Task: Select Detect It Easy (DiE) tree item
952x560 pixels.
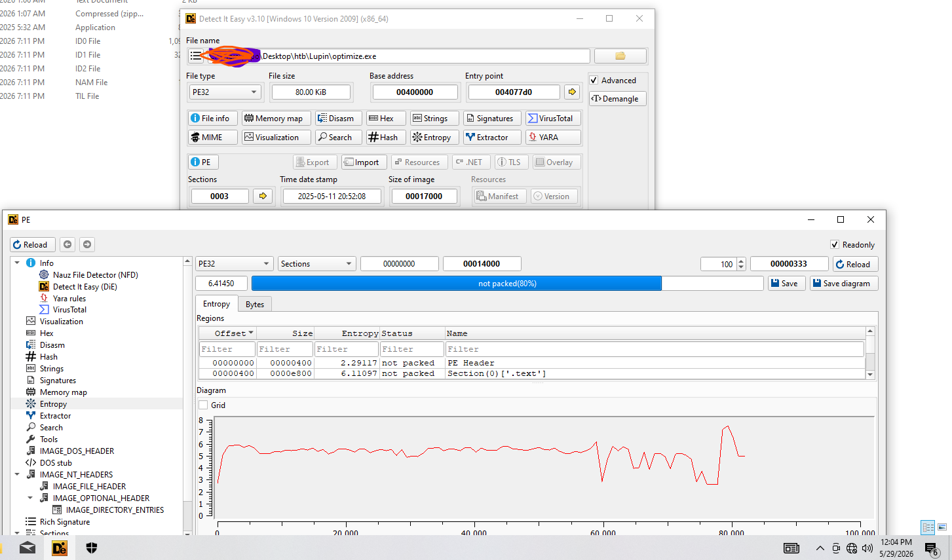Action: pyautogui.click(x=85, y=287)
